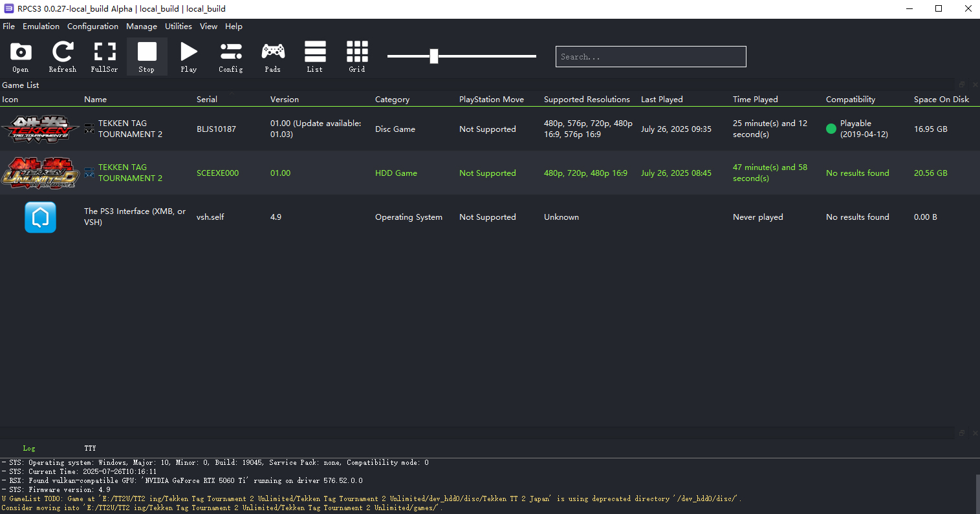Open the File menu
The width and height of the screenshot is (980, 514).
[8, 27]
